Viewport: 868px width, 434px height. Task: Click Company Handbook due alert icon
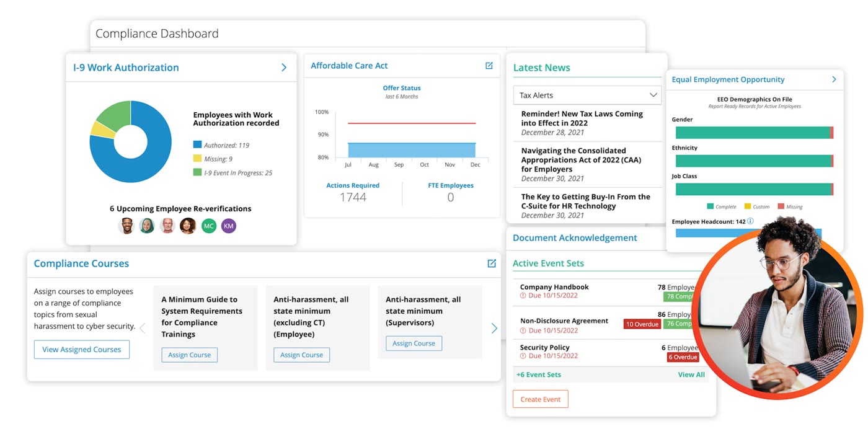pyautogui.click(x=523, y=296)
